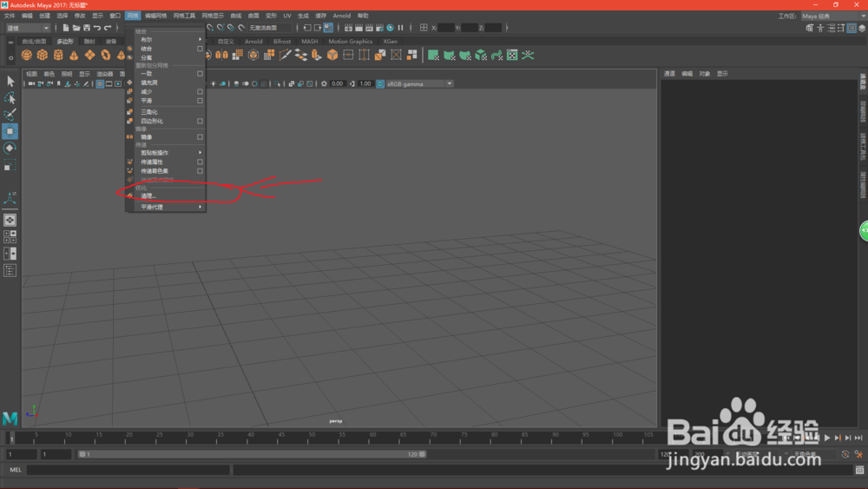Viewport: 868px width, 489px height.
Task: Open the 编辑网格 menu in menu bar
Action: click(x=155, y=16)
